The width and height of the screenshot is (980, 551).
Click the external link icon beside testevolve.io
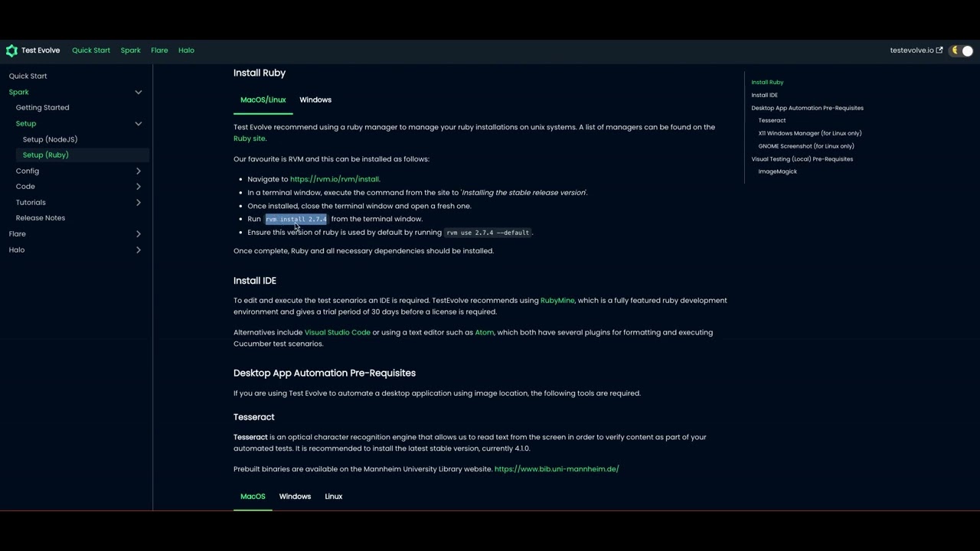tap(939, 51)
